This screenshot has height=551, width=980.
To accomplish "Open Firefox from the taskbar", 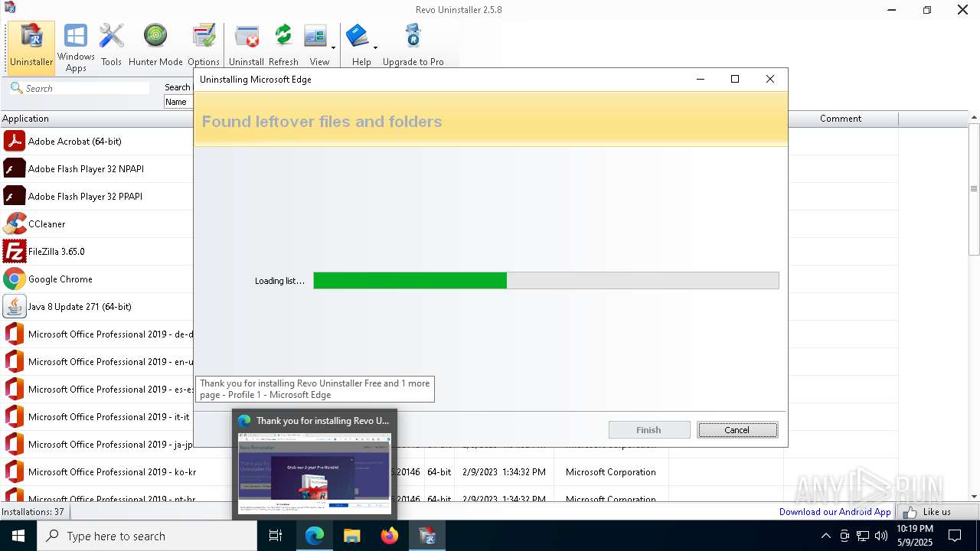I will 390,536.
